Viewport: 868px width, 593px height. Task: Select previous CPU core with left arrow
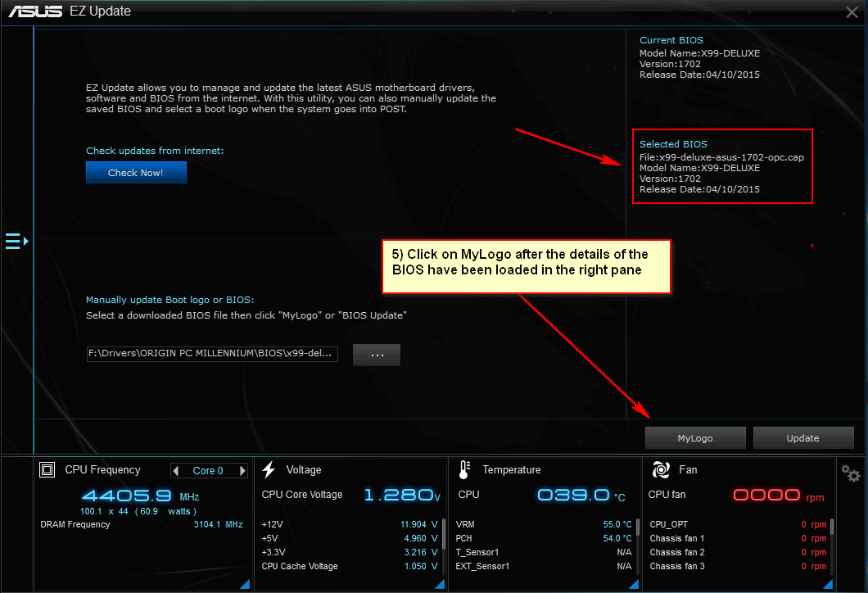pos(176,471)
